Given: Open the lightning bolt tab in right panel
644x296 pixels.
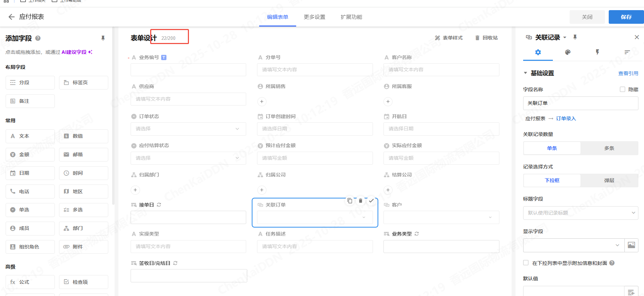Looking at the screenshot, I should click(x=597, y=52).
